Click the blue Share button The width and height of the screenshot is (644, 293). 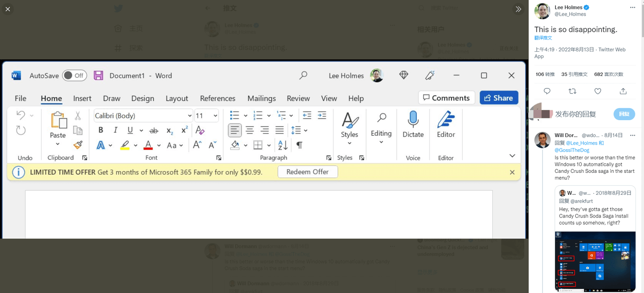tap(499, 98)
